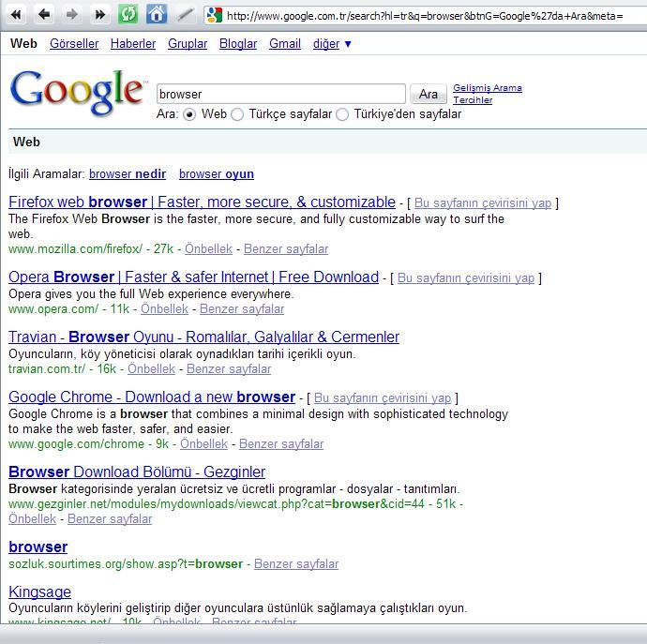Open Opera Browser result title
The image size is (647, 644).
(x=193, y=277)
